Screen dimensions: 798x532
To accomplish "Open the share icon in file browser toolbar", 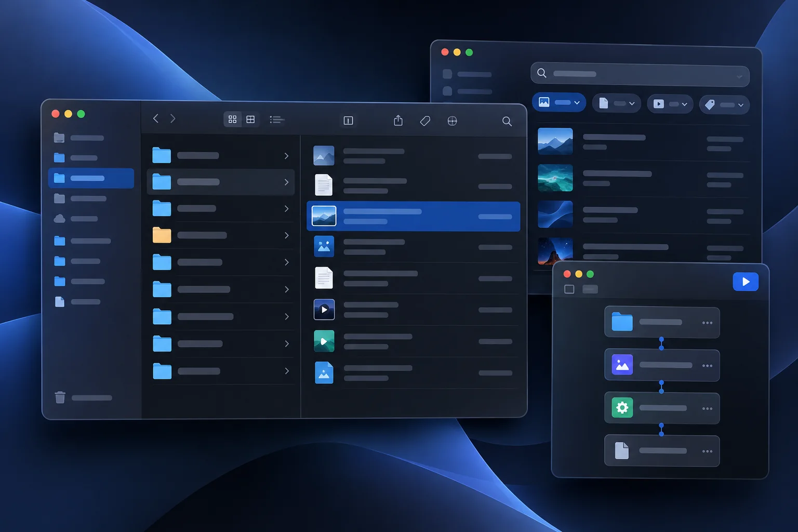I will coord(398,121).
